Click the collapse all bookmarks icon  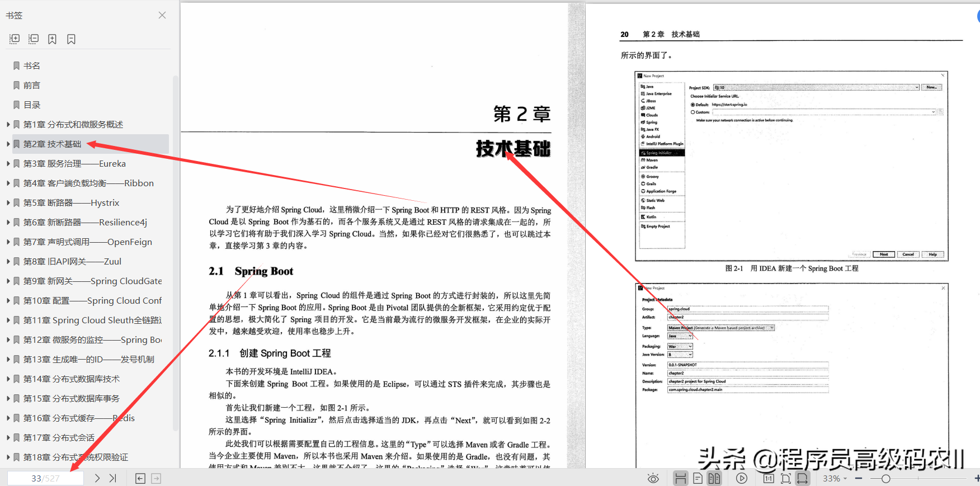[34, 39]
